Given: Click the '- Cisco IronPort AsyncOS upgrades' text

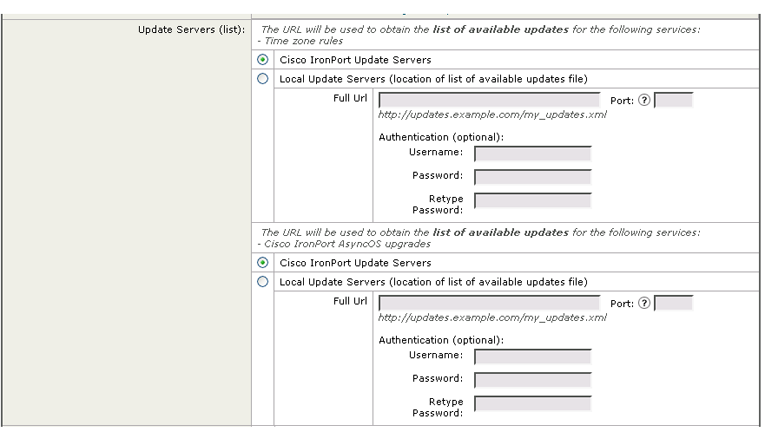Looking at the screenshot, I should click(x=344, y=244).
